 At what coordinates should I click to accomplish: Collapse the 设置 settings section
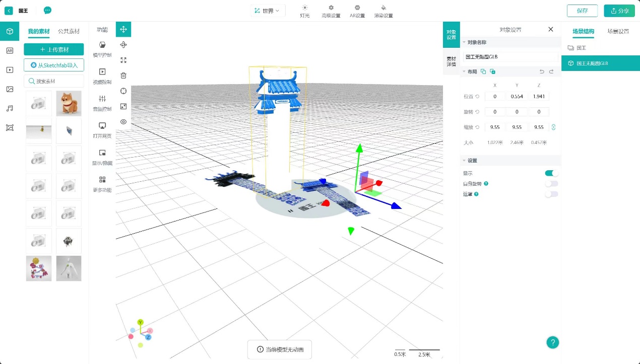coord(464,161)
